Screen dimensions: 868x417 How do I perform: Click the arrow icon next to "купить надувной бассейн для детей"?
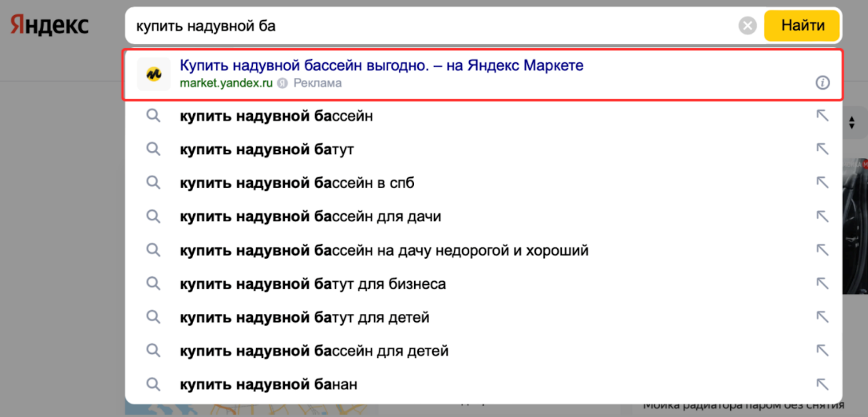(822, 350)
